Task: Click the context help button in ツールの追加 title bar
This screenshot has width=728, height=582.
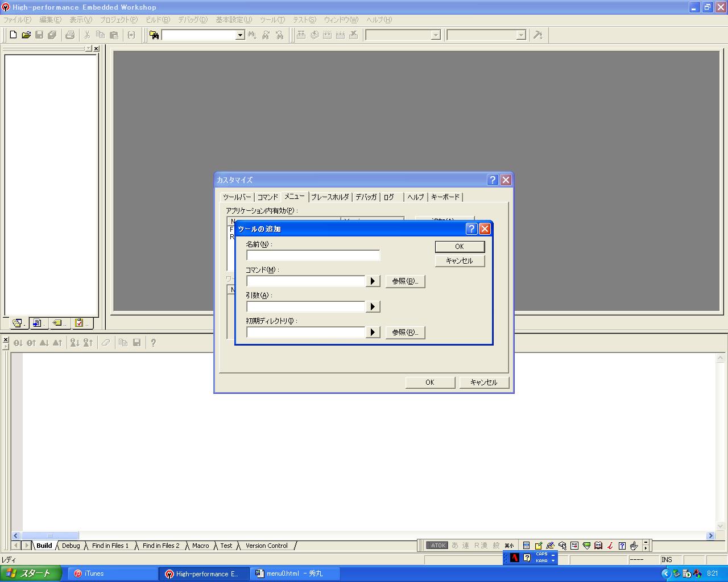Action: (x=471, y=229)
